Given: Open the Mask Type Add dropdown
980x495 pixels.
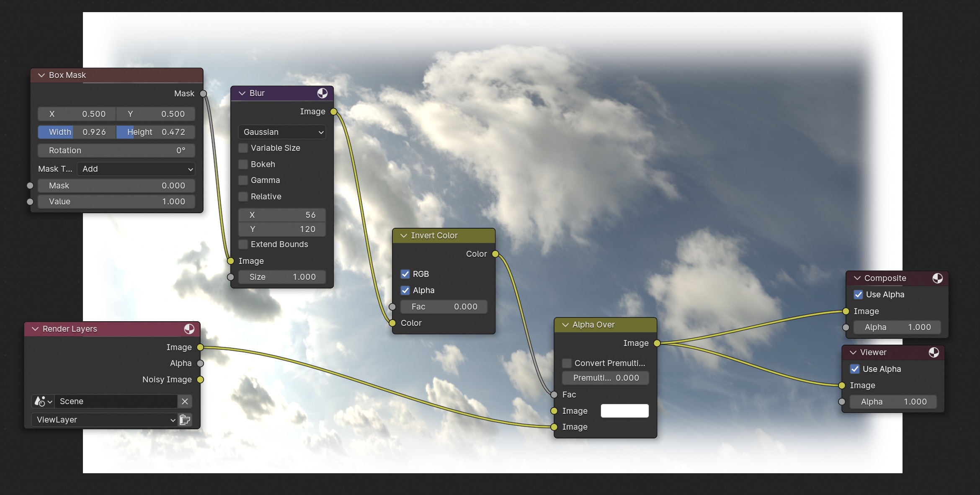Looking at the screenshot, I should coord(136,169).
